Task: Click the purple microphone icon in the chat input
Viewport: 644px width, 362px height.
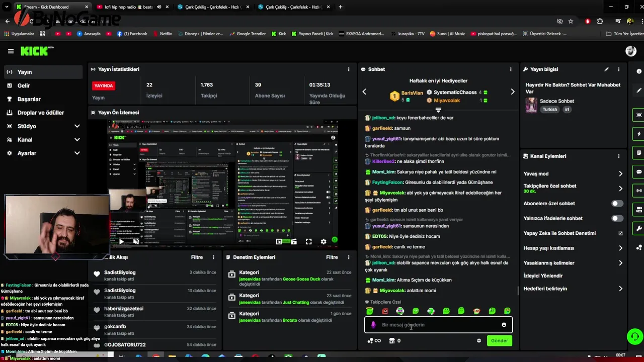Action: pos(373,325)
